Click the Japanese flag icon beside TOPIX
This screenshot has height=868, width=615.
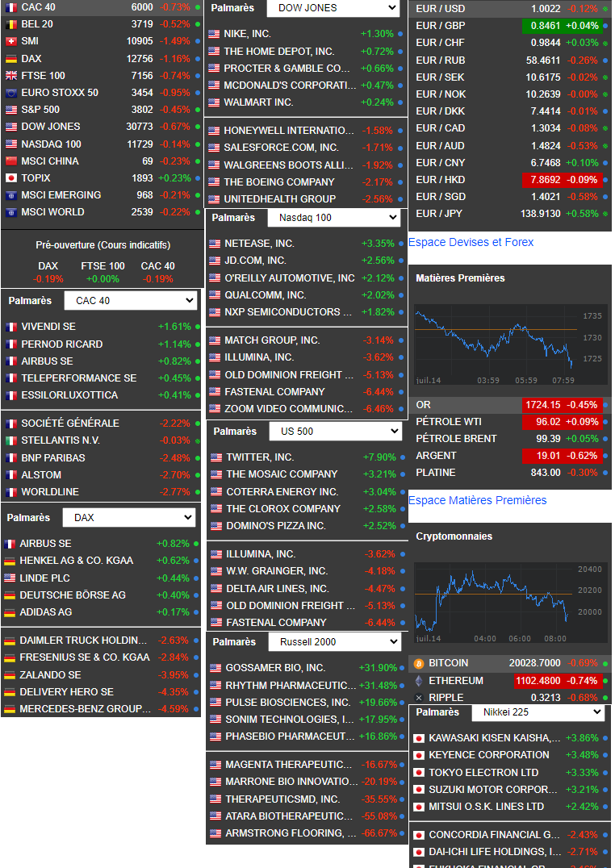11,178
